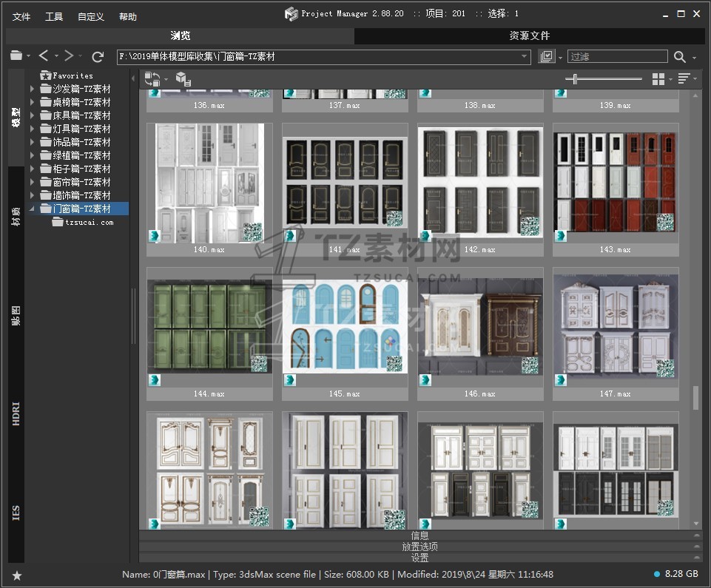Toggle the filter checklist icon beside search
Viewport: 711px width, 588px height.
coord(547,56)
